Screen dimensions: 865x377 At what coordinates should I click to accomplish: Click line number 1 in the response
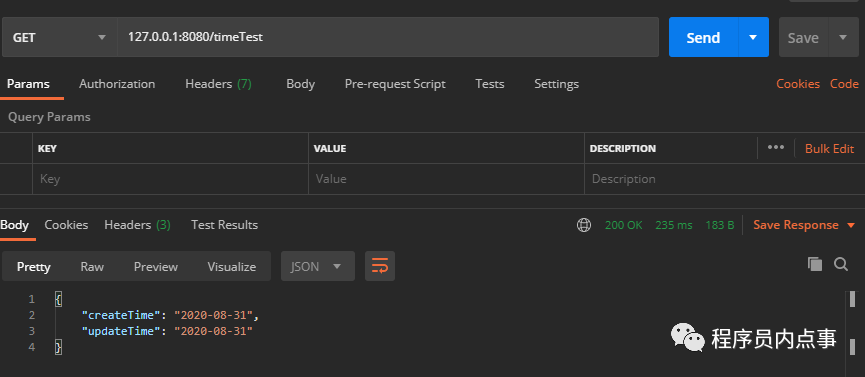point(31,299)
